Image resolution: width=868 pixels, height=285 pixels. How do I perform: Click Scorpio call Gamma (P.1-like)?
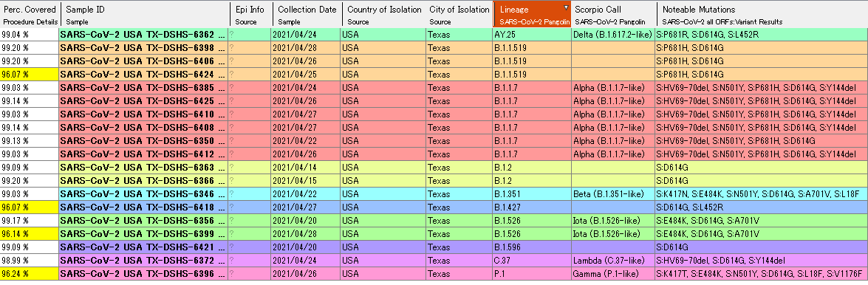613,273
